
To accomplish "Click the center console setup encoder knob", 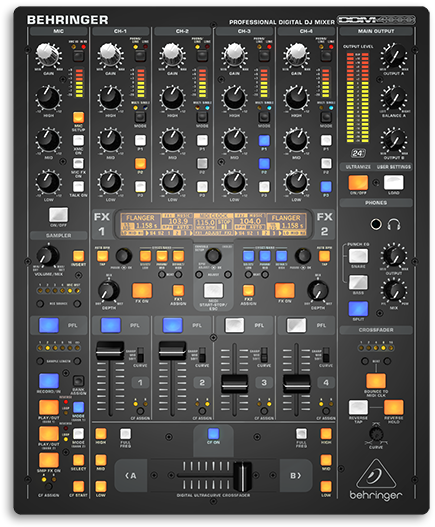I will (x=213, y=256).
